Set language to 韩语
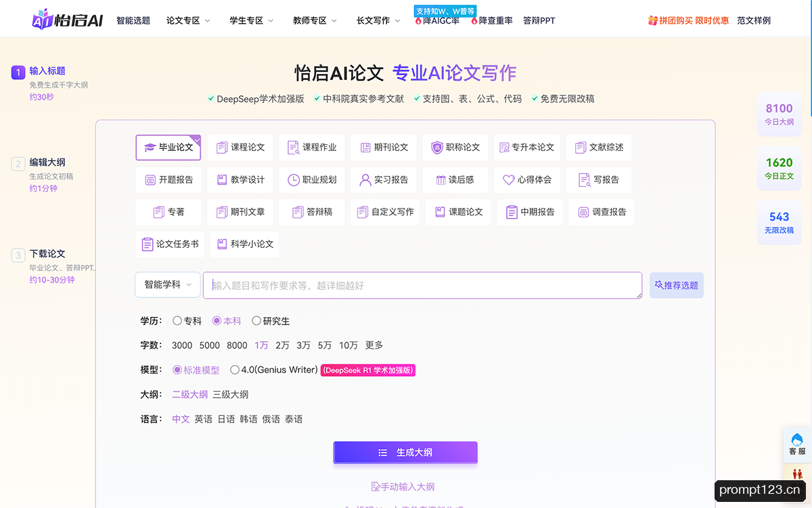The height and width of the screenshot is (508, 812). pyautogui.click(x=248, y=419)
